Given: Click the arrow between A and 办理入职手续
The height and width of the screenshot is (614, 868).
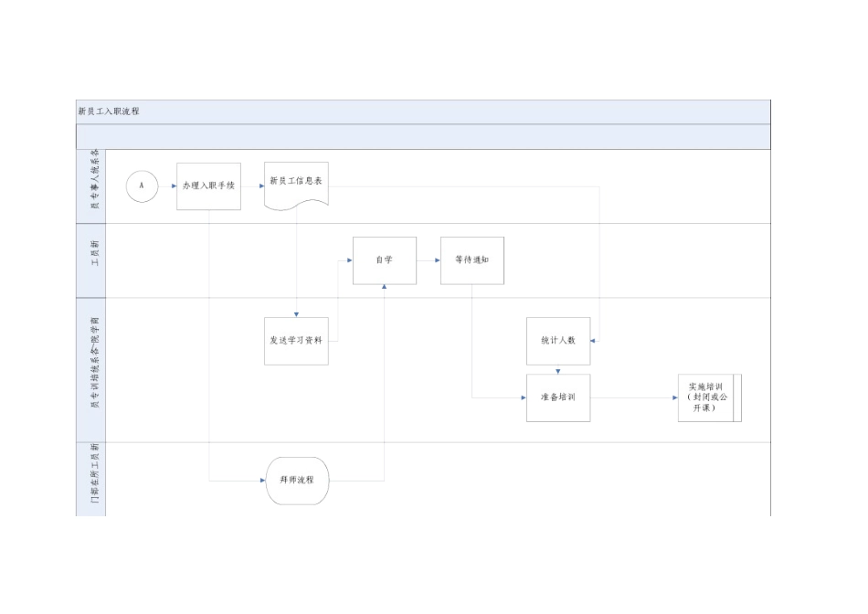Looking at the screenshot, I should click(166, 185).
